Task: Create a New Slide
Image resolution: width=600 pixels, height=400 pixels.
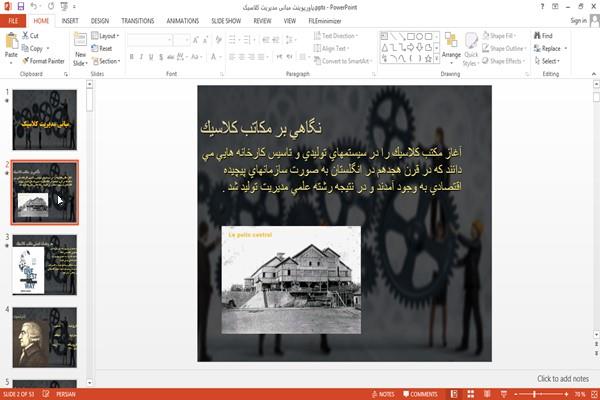Action: pyautogui.click(x=80, y=50)
